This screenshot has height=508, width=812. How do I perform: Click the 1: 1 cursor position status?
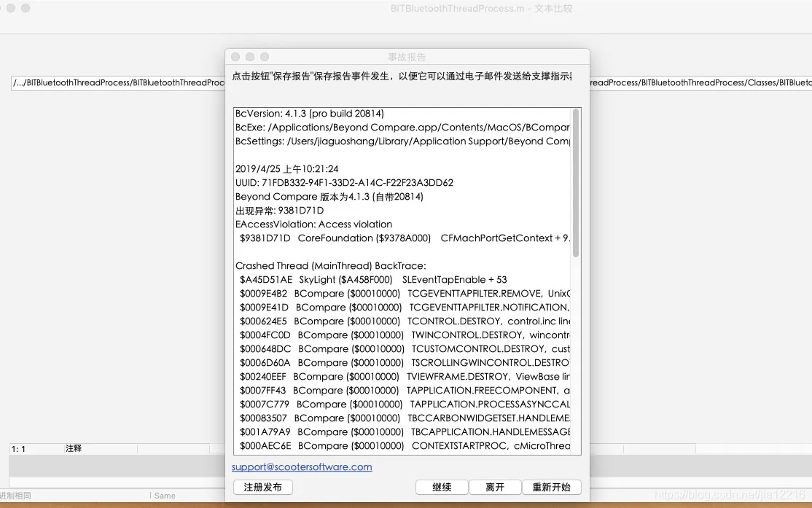(x=18, y=449)
